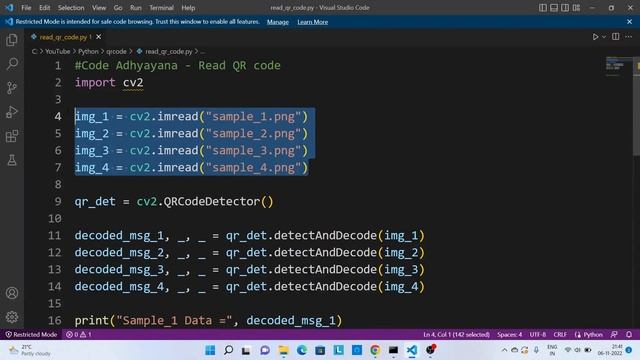Toggle the secondary side bar
640x360 pixels.
(x=565, y=8)
